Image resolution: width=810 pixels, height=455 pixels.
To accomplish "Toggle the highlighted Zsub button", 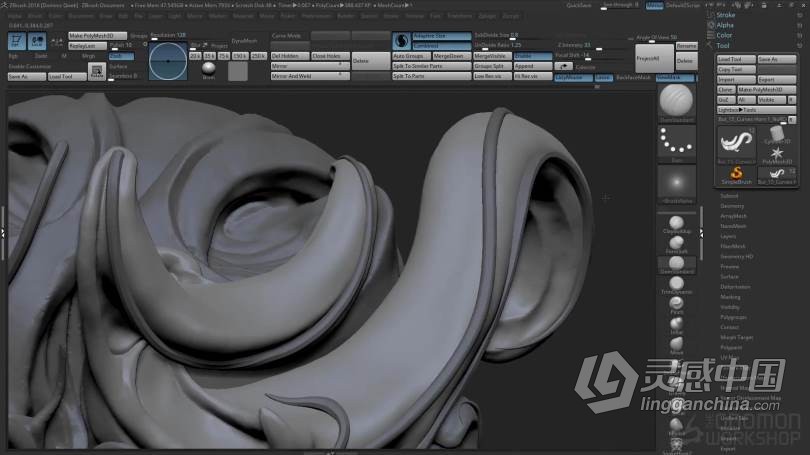I will click(121, 56).
